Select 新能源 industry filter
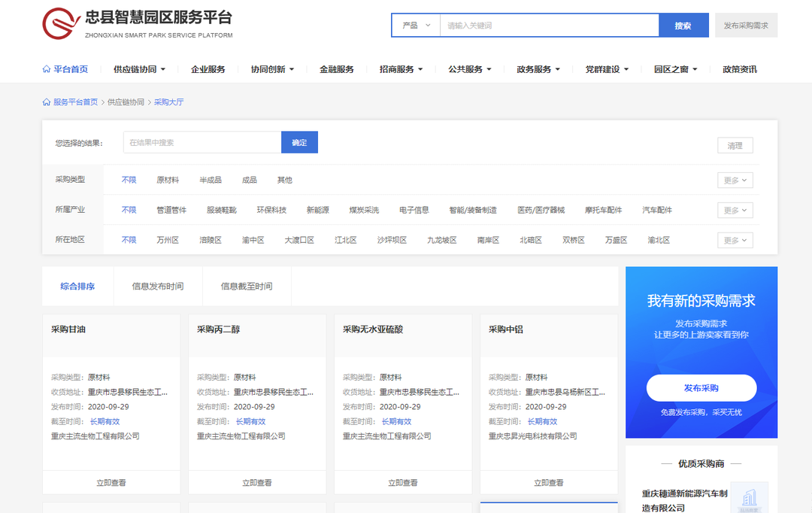 click(x=317, y=211)
